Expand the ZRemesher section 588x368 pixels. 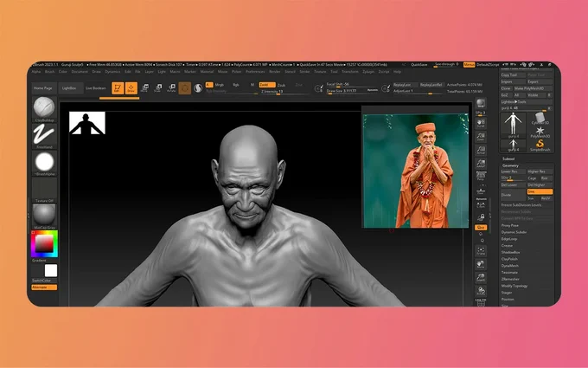click(x=511, y=280)
